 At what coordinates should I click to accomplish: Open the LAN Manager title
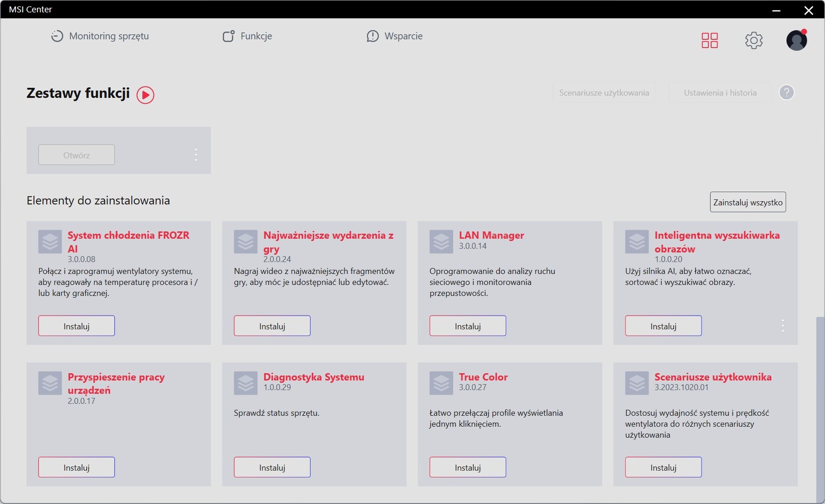[491, 235]
